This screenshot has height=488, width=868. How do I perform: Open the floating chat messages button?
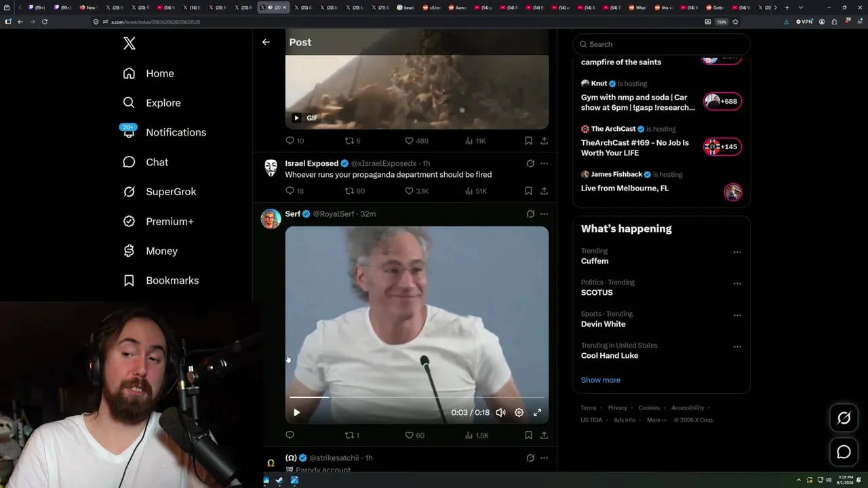pos(844,452)
